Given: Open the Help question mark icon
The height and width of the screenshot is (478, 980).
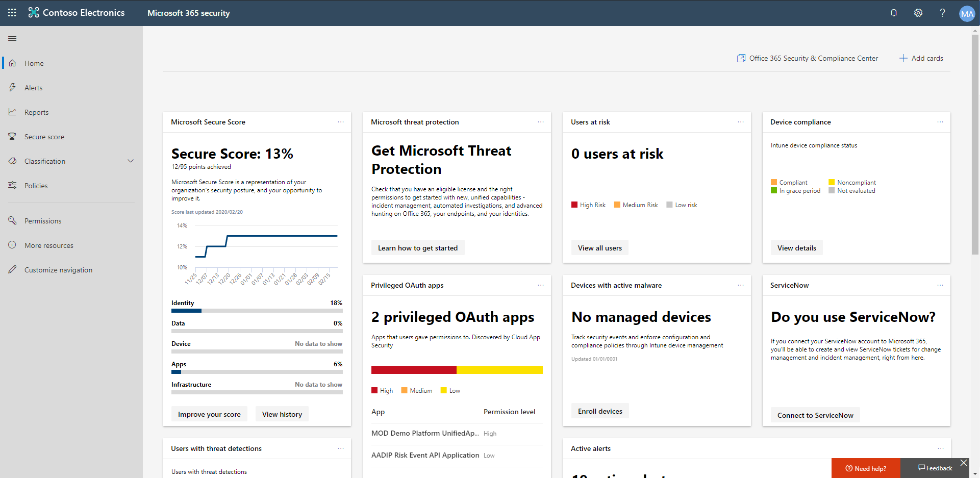Looking at the screenshot, I should point(943,13).
